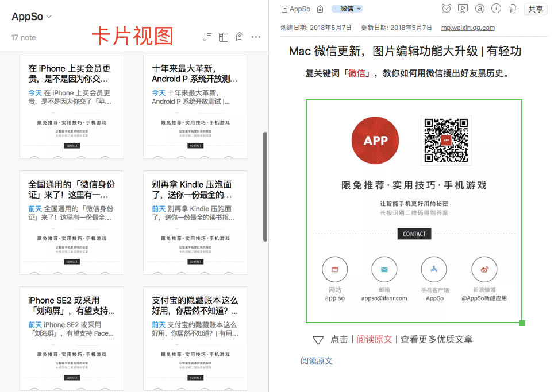This screenshot has width=558, height=392.
Task: Sort the note list using the sort icon
Action: coord(207,36)
